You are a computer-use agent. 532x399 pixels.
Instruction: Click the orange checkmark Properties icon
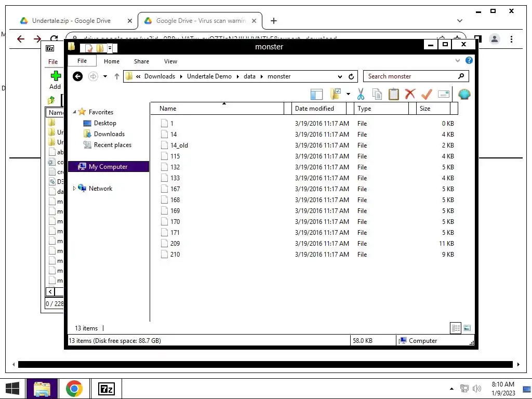(427, 94)
